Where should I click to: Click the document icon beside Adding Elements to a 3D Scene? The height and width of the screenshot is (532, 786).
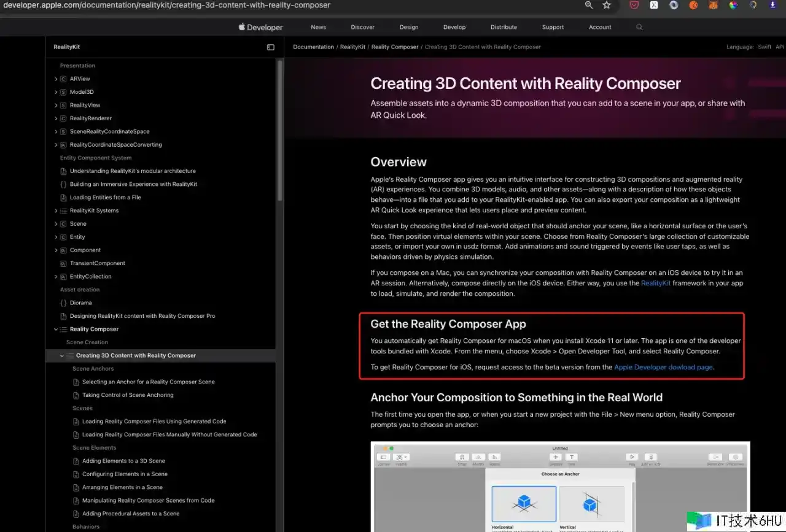click(x=76, y=461)
